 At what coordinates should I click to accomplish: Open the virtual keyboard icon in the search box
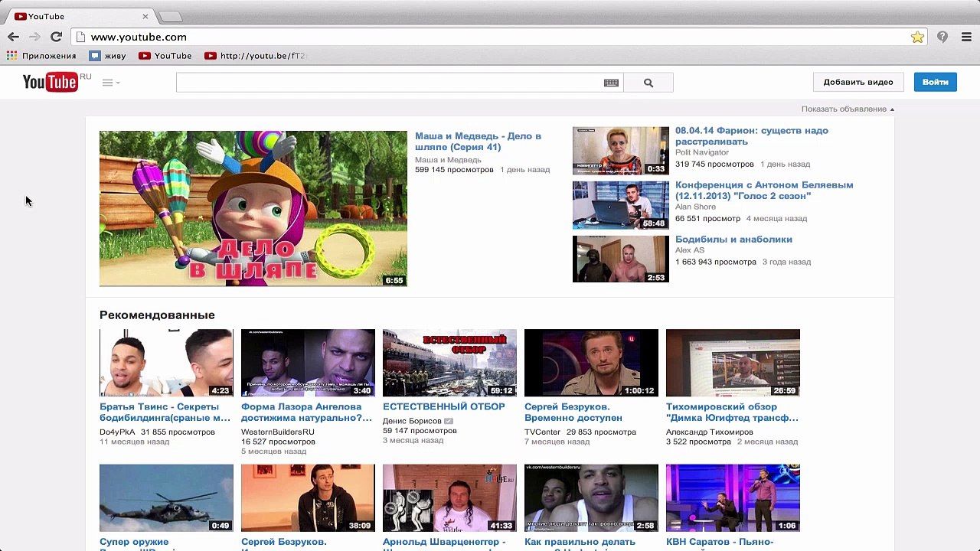(611, 83)
